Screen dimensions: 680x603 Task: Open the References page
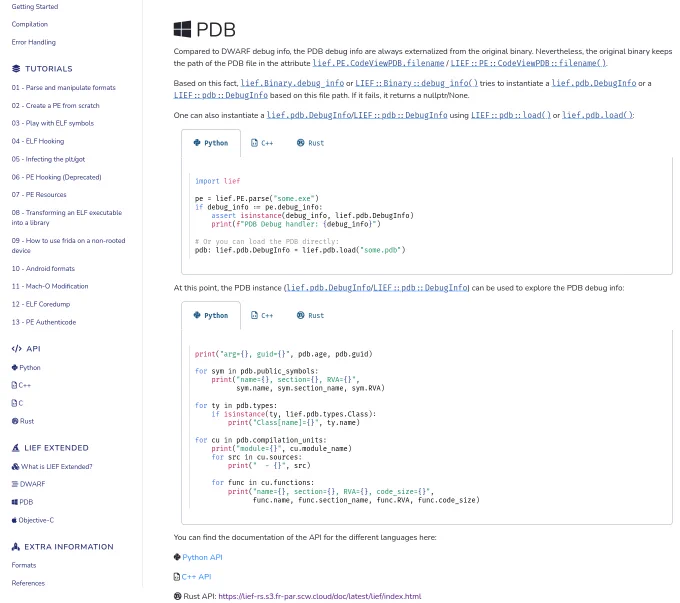28,583
